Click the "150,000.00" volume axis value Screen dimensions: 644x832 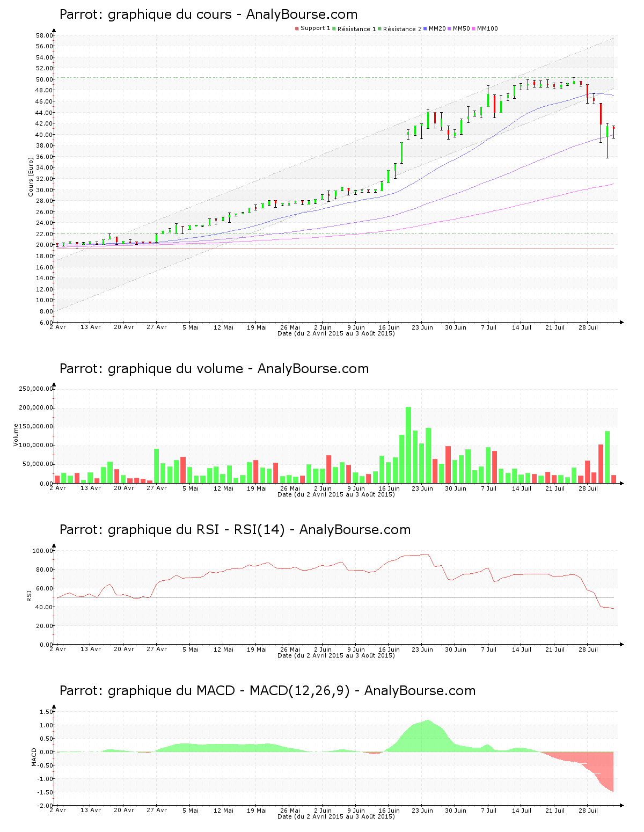(x=36, y=427)
